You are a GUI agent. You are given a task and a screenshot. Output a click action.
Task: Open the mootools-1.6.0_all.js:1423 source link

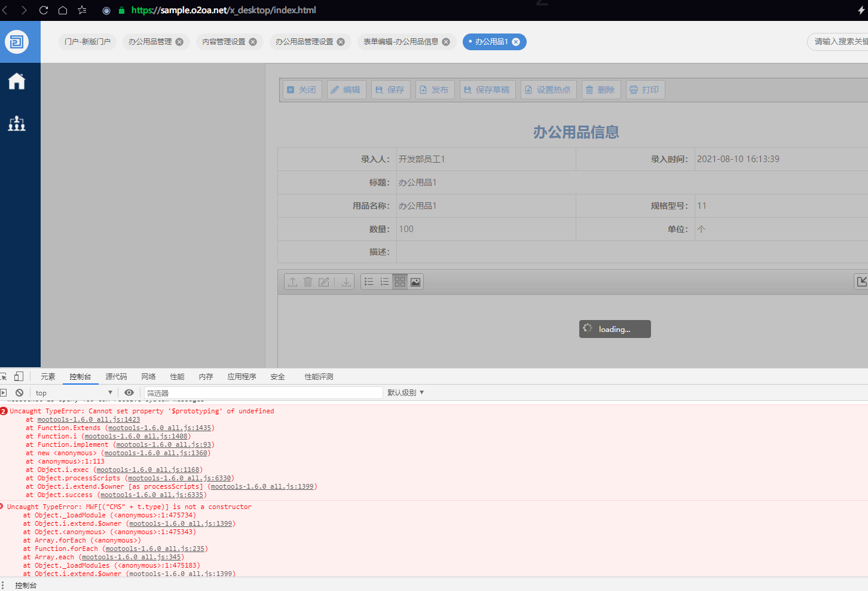click(x=88, y=420)
